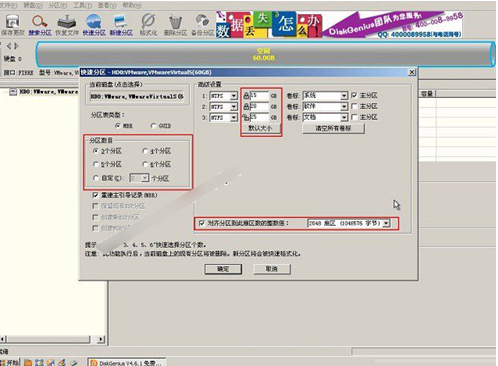Click HD0 disk icon in left tree
Viewport: 498px width, 366px height.
(x=13, y=92)
